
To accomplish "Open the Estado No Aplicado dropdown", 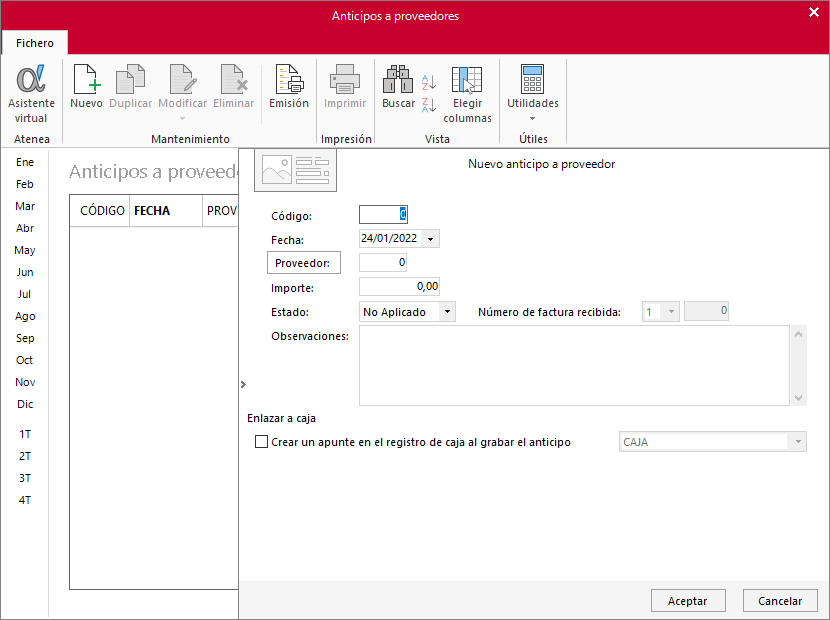I will pos(447,312).
